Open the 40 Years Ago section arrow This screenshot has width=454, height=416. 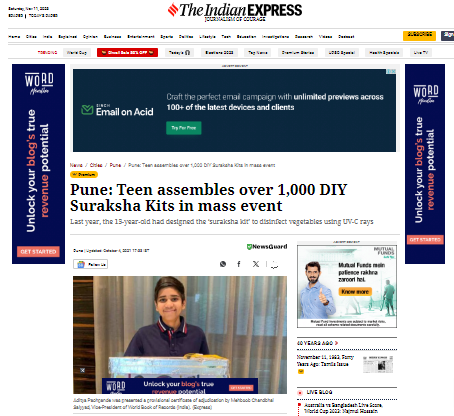336,343
